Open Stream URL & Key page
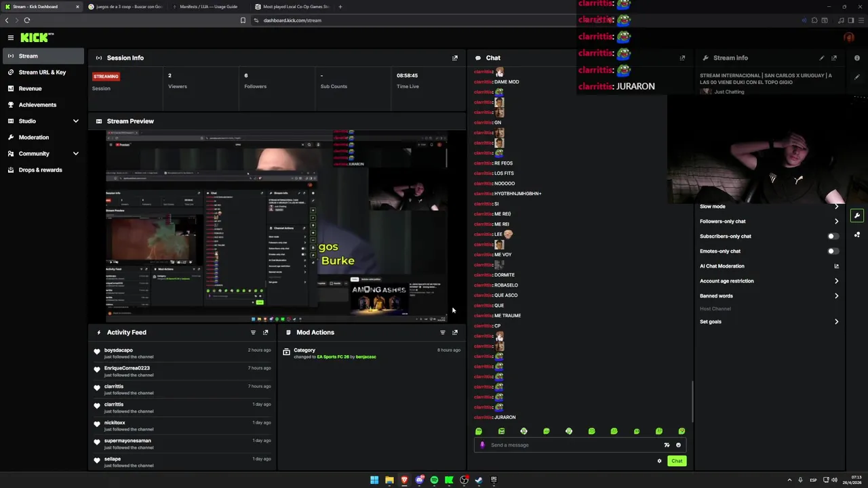868x488 pixels. [x=43, y=72]
